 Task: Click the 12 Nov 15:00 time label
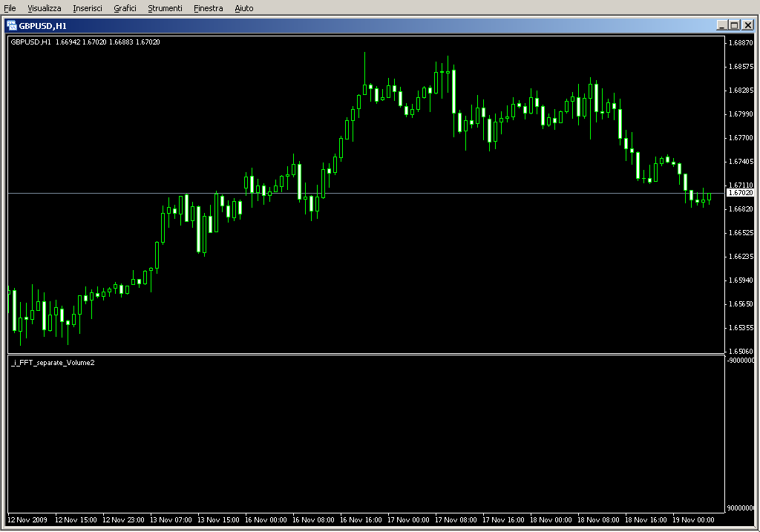[76, 520]
